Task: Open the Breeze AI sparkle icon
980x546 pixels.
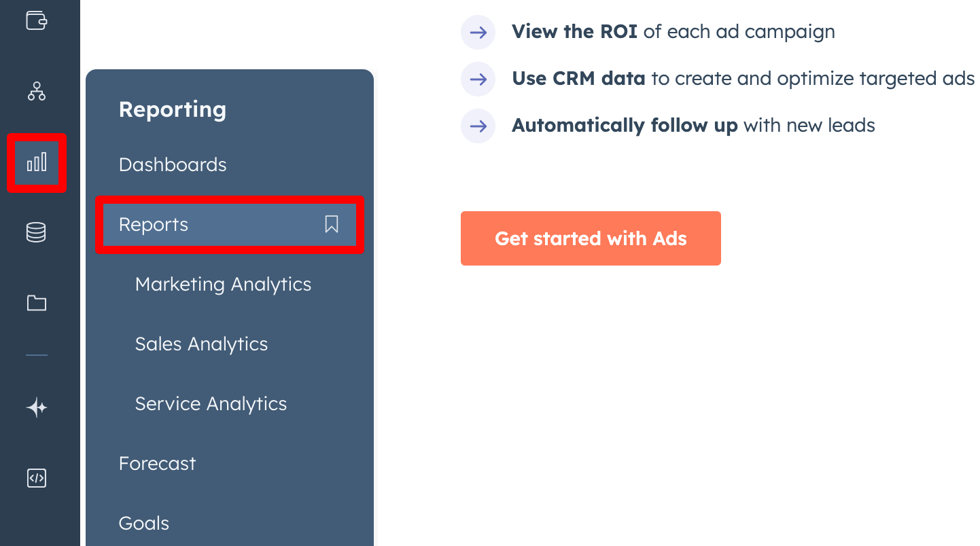Action: click(x=37, y=407)
